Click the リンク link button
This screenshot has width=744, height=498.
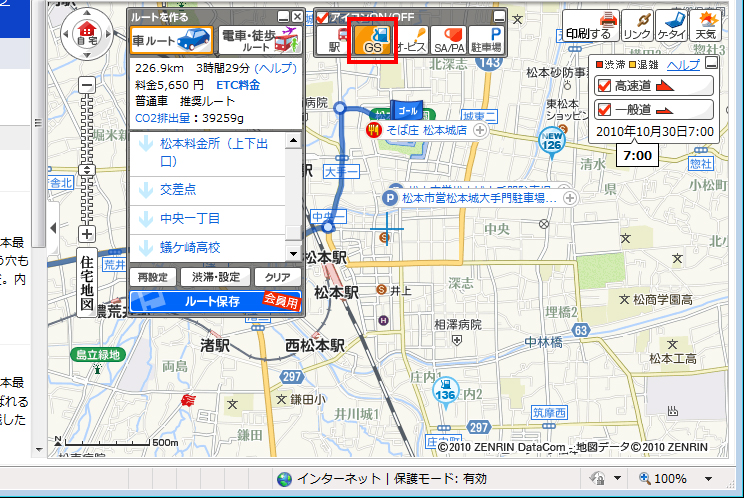point(638,26)
